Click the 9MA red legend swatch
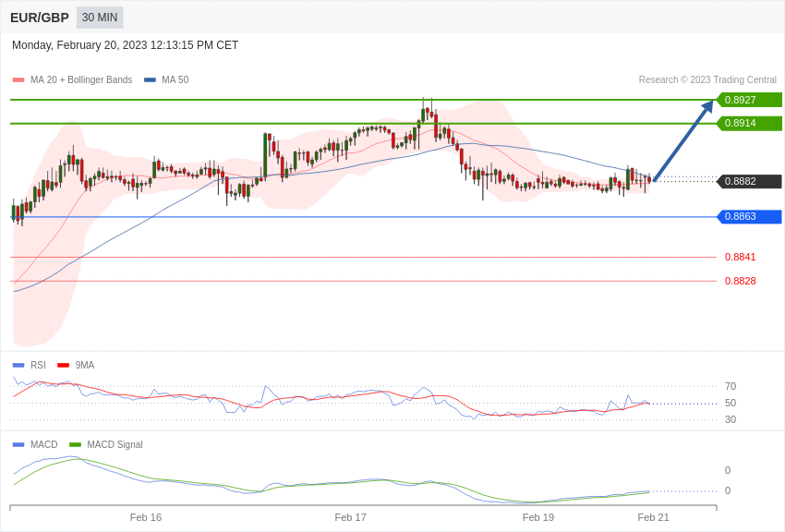Screen dimensions: 785x532 click(x=64, y=366)
